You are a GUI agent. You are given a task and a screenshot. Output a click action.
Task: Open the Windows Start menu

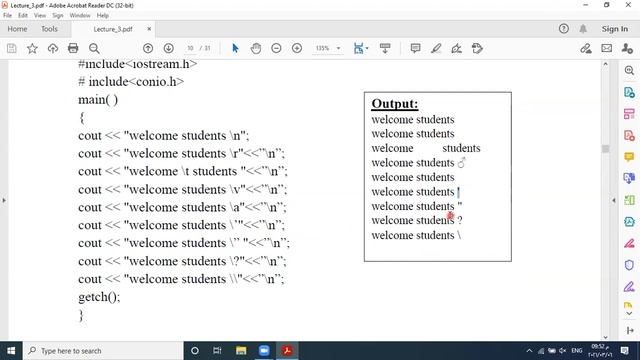pyautogui.click(x=11, y=351)
